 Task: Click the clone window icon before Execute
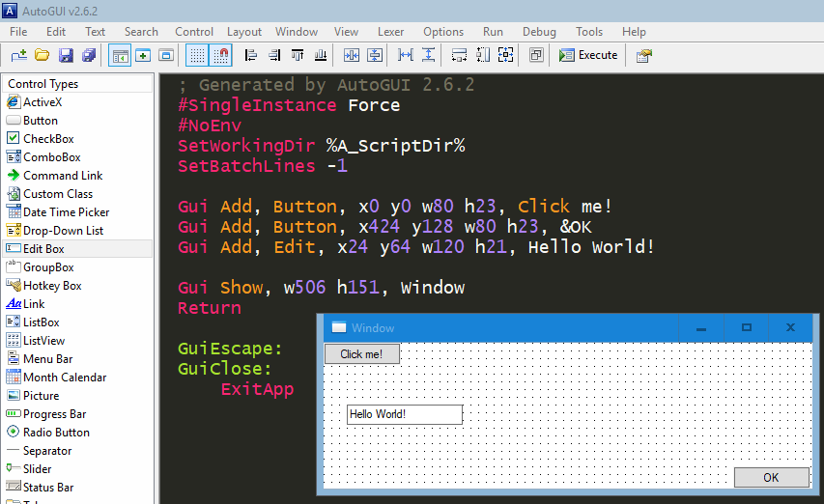coord(536,55)
